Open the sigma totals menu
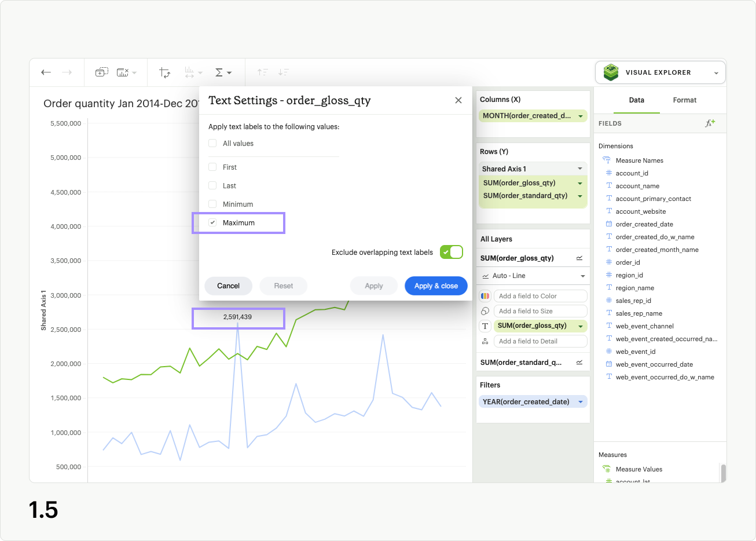The width and height of the screenshot is (756, 541). [223, 72]
